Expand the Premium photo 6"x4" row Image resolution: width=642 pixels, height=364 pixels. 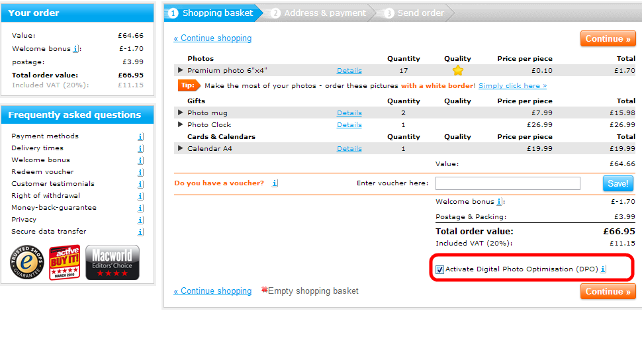point(180,70)
